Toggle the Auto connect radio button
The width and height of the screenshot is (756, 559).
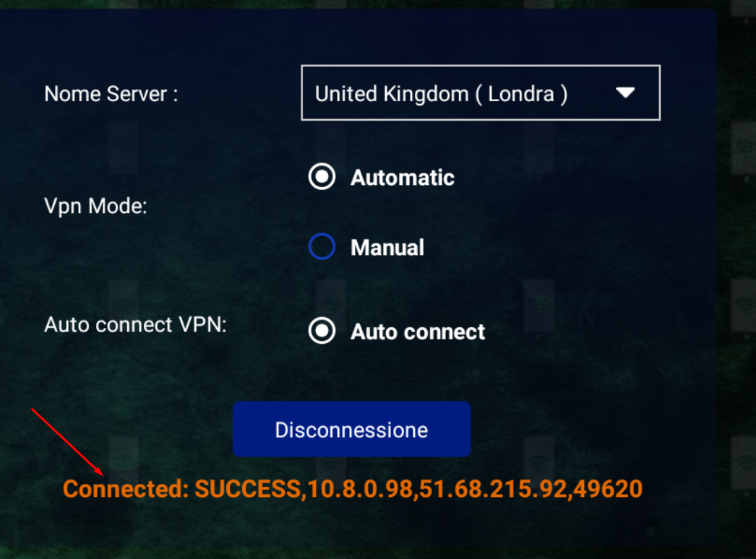click(322, 331)
